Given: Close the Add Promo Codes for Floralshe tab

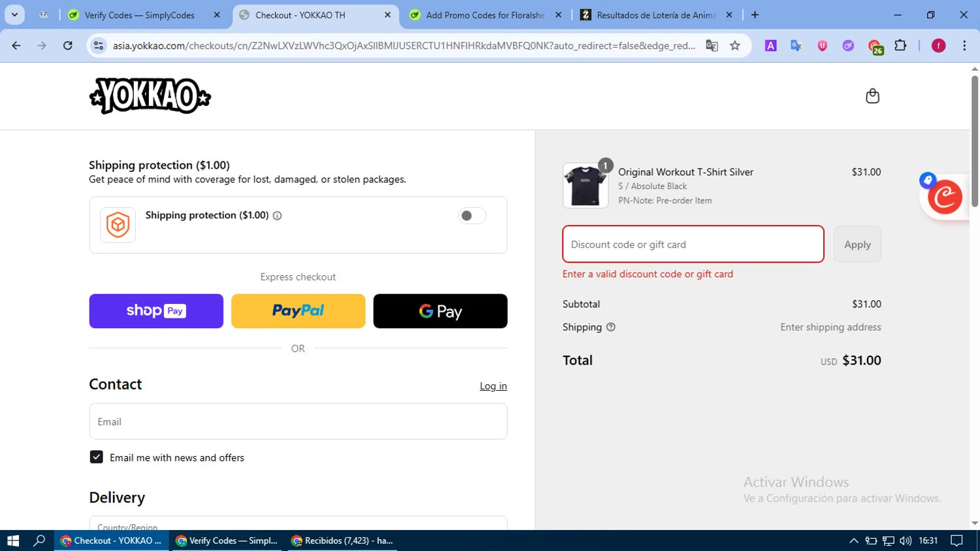Looking at the screenshot, I should tap(558, 14).
